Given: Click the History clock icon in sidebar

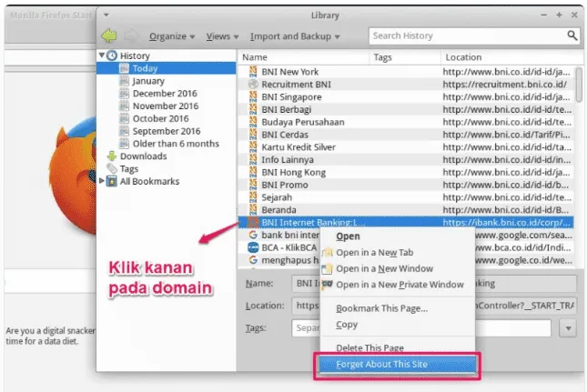Looking at the screenshot, I should tap(112, 55).
